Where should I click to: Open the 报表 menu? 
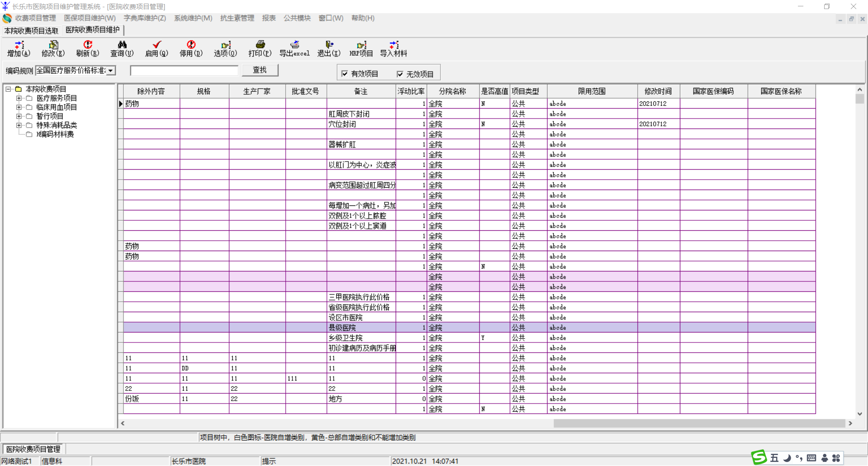coord(269,18)
